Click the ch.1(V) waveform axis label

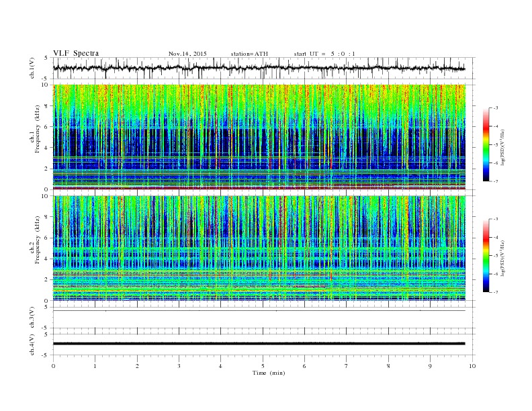click(x=32, y=68)
